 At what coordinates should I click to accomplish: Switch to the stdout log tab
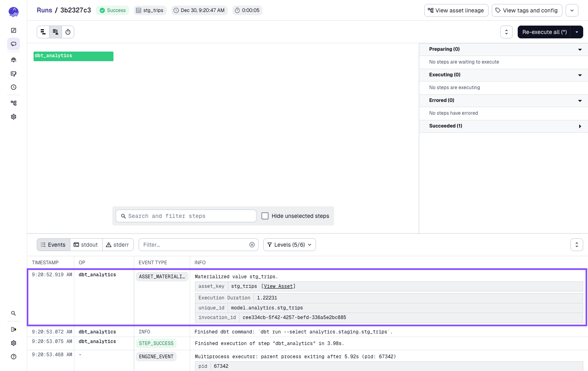coord(86,244)
